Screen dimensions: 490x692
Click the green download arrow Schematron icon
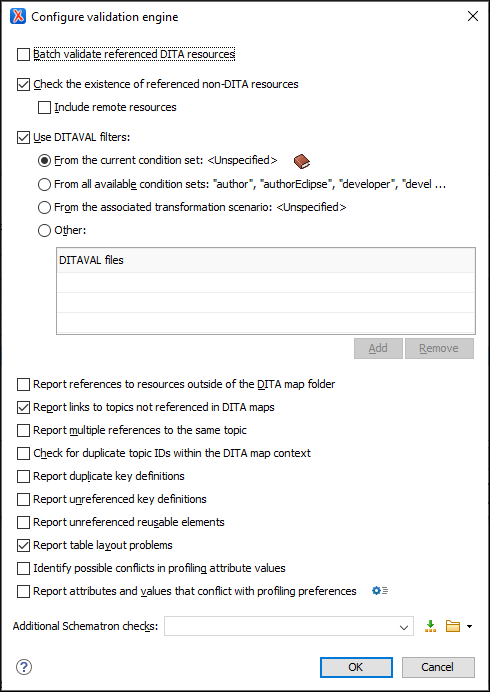tap(430, 626)
